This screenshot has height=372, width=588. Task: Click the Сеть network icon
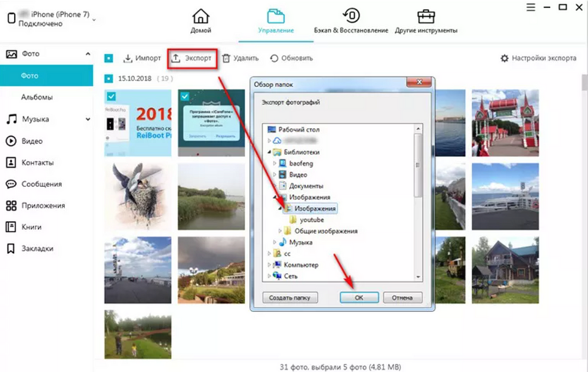(277, 276)
